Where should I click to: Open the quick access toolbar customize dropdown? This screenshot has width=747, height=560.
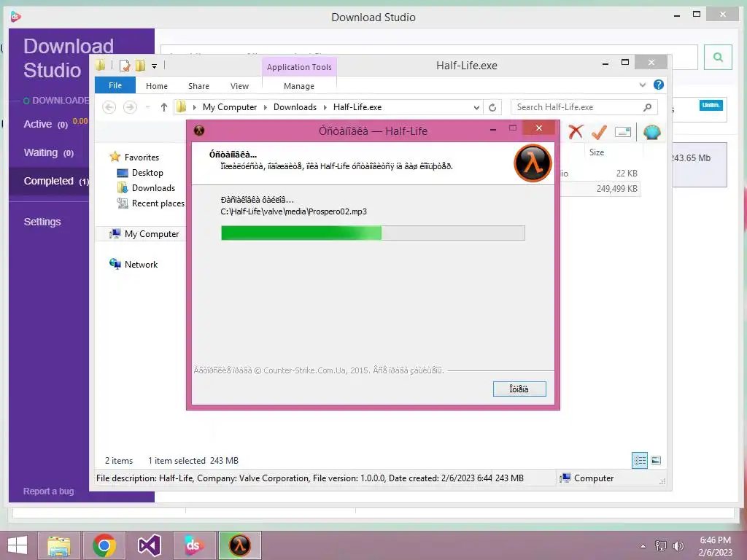pyautogui.click(x=155, y=66)
